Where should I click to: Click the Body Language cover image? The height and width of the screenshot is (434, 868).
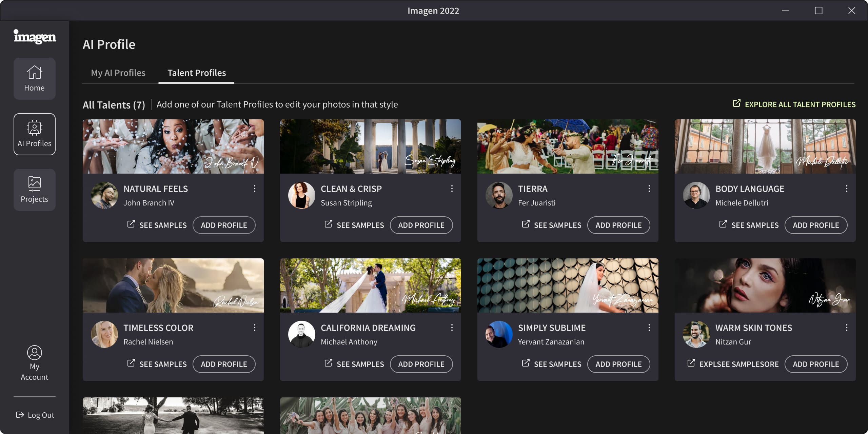point(765,146)
